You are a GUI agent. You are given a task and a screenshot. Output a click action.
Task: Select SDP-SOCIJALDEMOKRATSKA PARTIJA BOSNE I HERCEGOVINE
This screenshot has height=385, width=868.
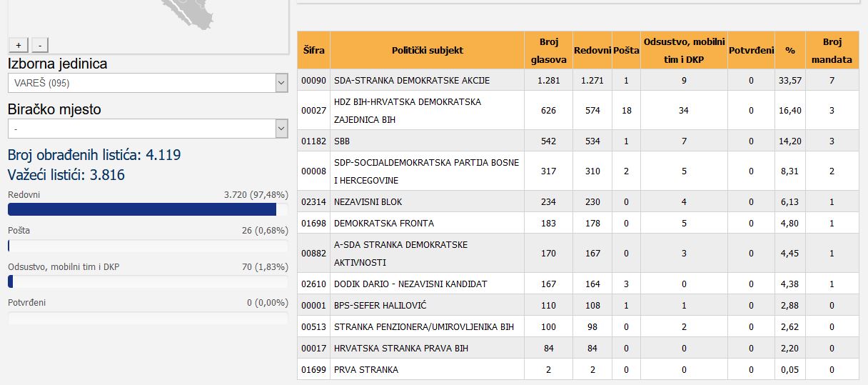[426, 171]
